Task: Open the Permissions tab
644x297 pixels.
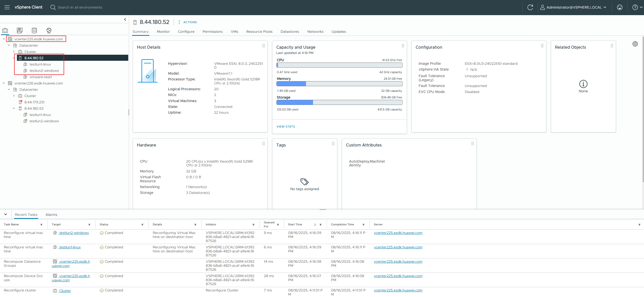Action: click(213, 32)
